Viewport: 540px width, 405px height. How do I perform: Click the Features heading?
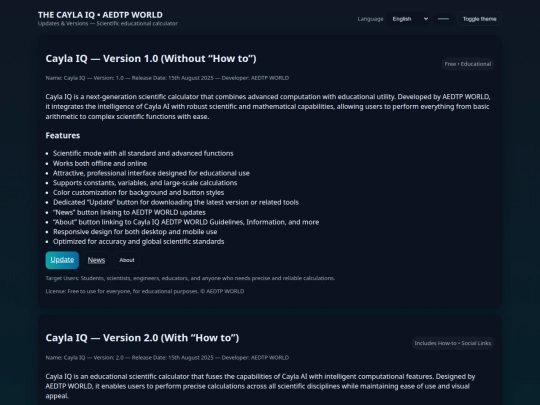coord(63,136)
